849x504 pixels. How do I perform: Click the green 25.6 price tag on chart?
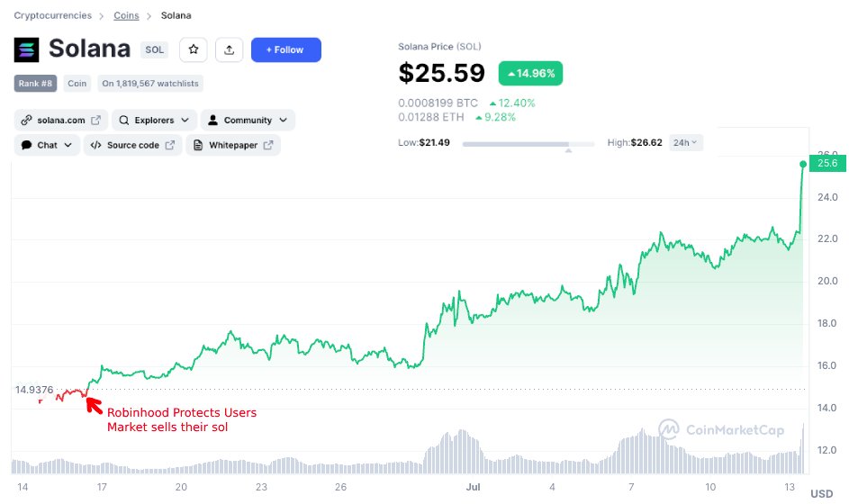(x=827, y=164)
